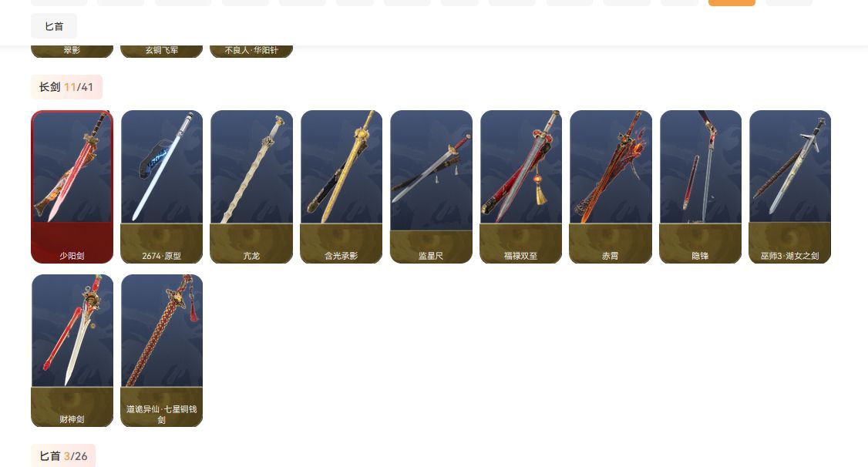
Task: Select the golden 含光承影 sword card
Action: (341, 186)
